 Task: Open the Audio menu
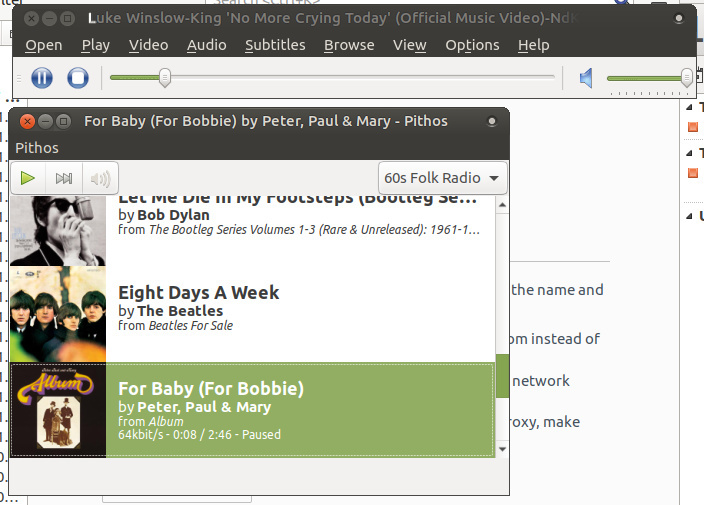[x=207, y=45]
